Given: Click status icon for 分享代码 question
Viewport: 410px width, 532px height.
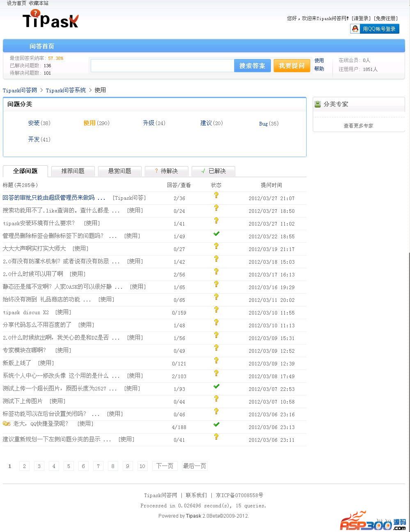Looking at the screenshot, I should click(x=216, y=322).
